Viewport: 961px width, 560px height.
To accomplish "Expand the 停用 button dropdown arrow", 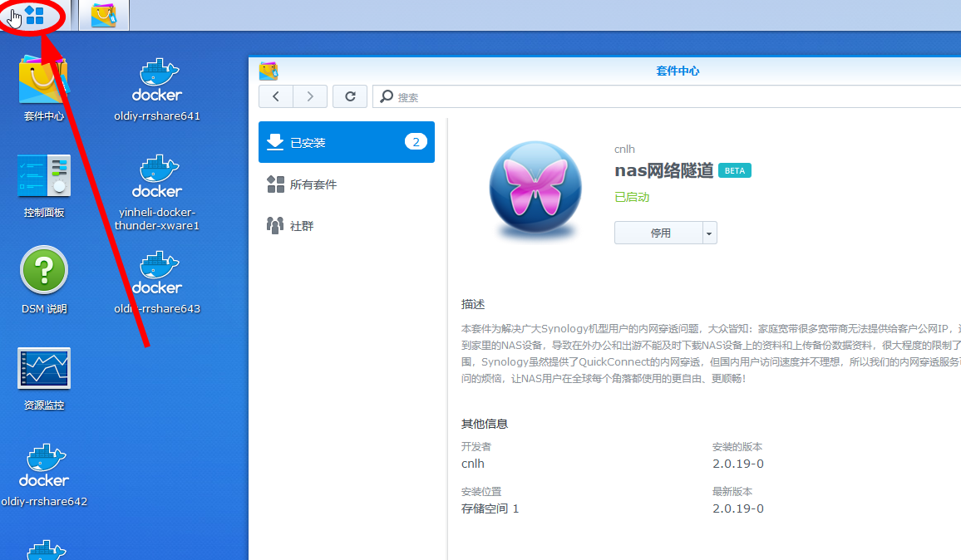I will pyautogui.click(x=710, y=233).
